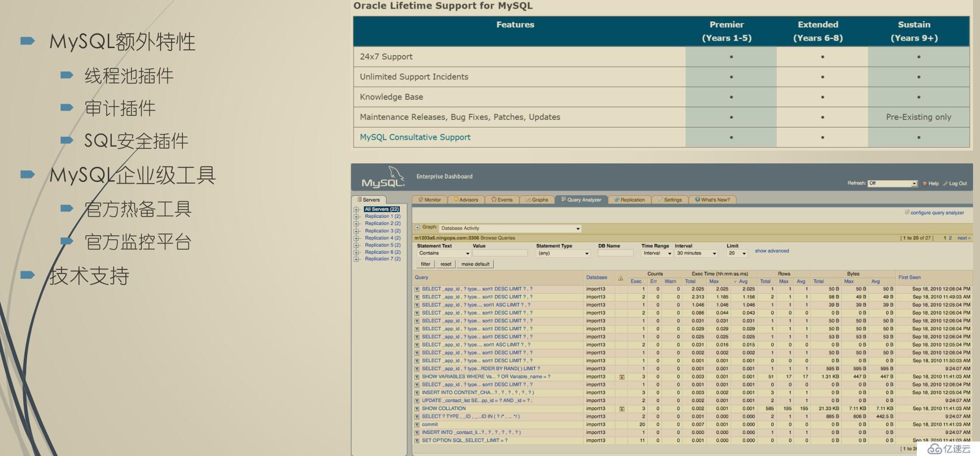This screenshot has width=980, height=456.
Task: Open menu icon for SHOW COLLATION row
Action: pos(417,409)
